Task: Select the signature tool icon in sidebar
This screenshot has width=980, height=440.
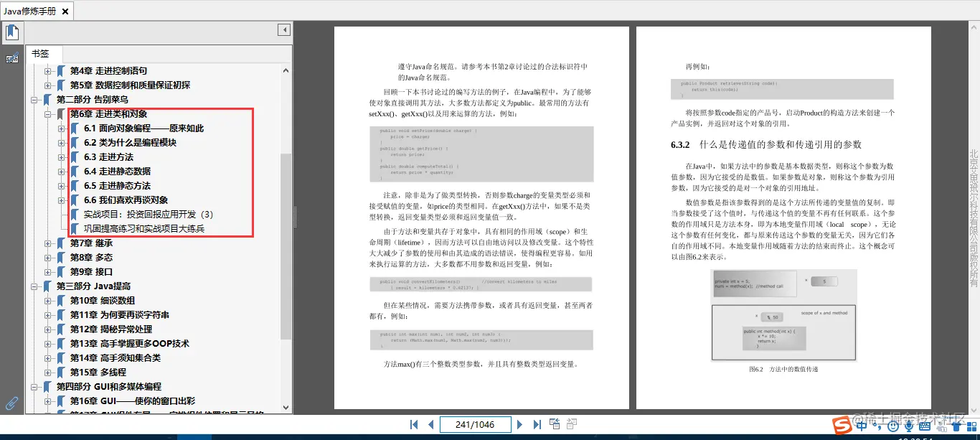Action: tap(11, 57)
